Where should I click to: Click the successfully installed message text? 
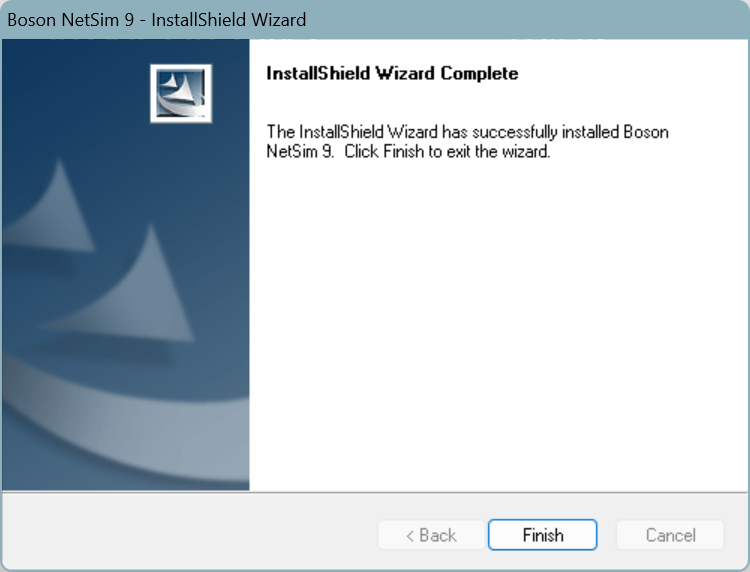coord(467,142)
